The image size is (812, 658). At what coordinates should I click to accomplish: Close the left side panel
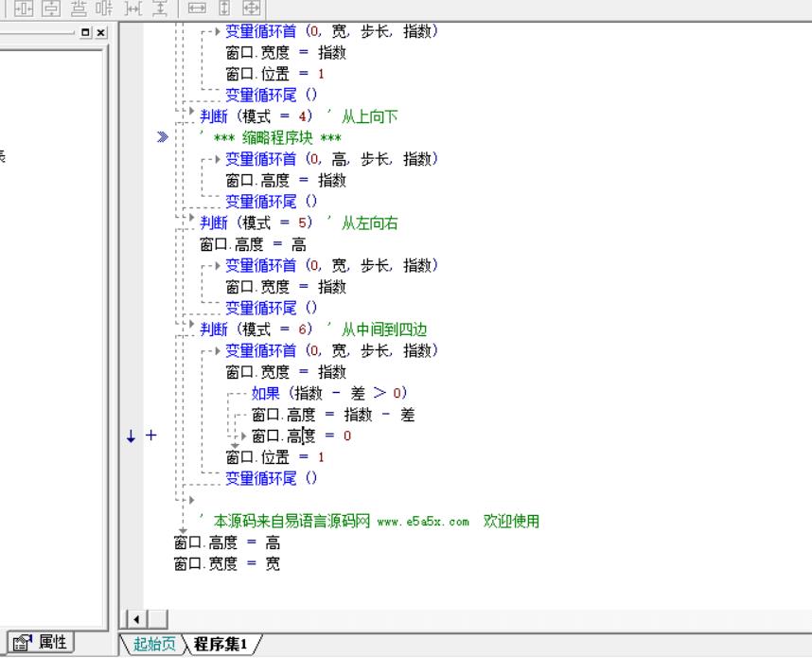(101, 32)
